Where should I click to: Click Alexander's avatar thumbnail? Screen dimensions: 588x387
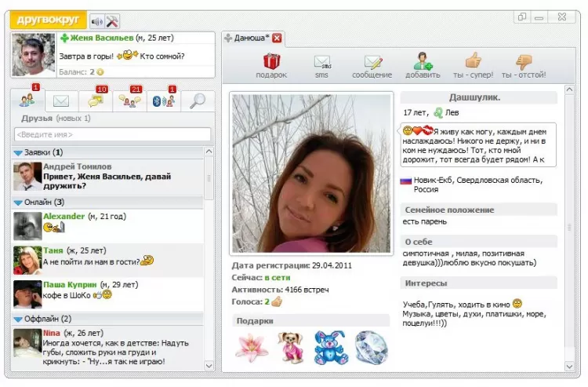pos(27,226)
